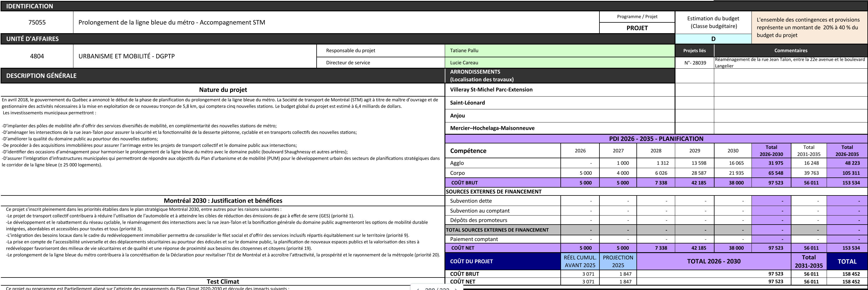The height and width of the screenshot is (290, 868).
Task: Select the Lucie Careau cell
Action: pyautogui.click(x=559, y=63)
